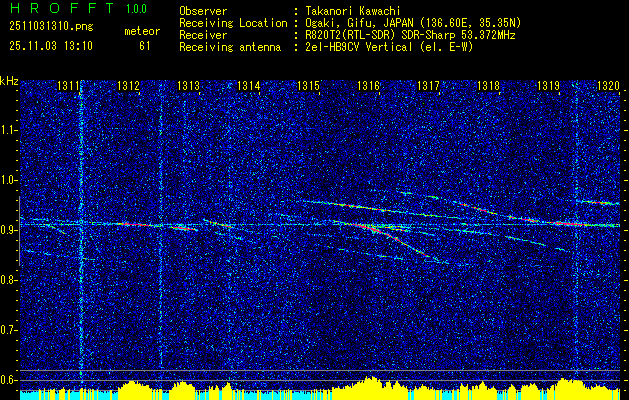Click the observer name Takanori Kawachi

[x=353, y=11]
